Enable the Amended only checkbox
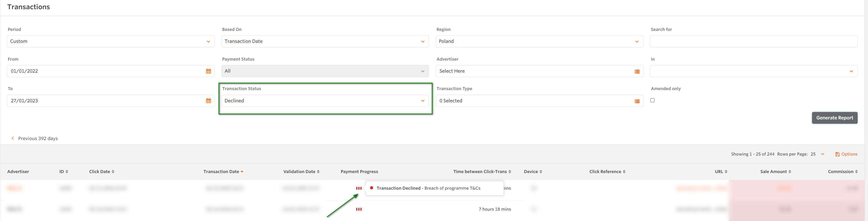This screenshot has width=868, height=221. pyautogui.click(x=652, y=100)
